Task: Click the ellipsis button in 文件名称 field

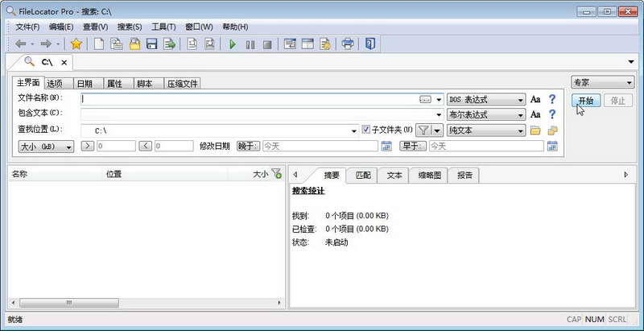Action: point(426,99)
